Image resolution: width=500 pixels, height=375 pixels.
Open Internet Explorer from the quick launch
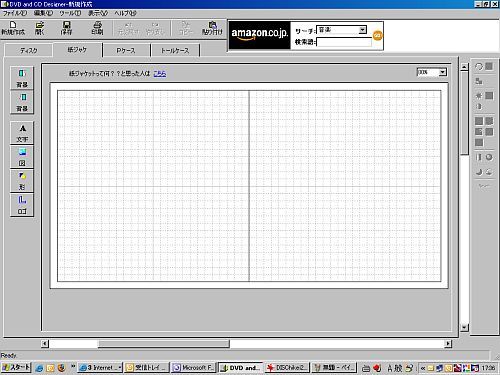[x=39, y=368]
